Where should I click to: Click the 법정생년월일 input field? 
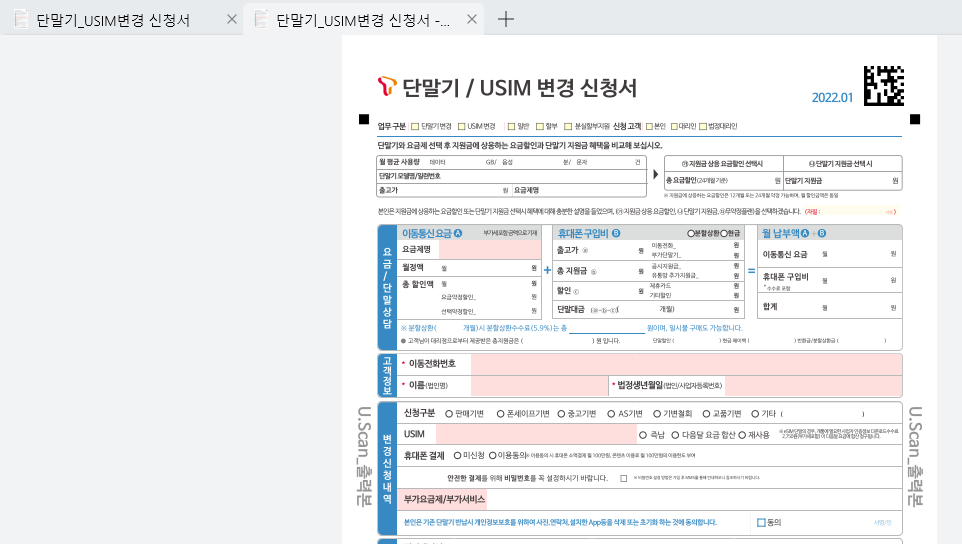[x=813, y=386]
